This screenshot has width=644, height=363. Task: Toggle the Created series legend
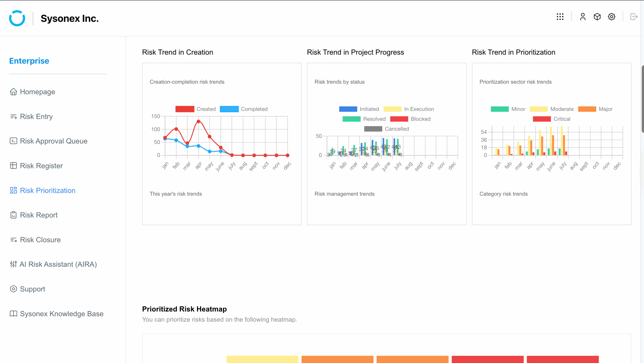[195, 109]
